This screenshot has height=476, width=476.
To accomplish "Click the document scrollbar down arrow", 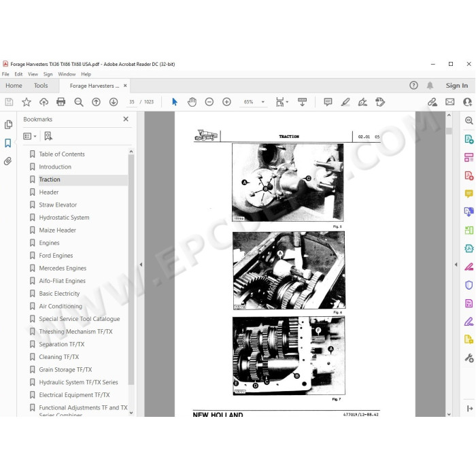I will (449, 414).
